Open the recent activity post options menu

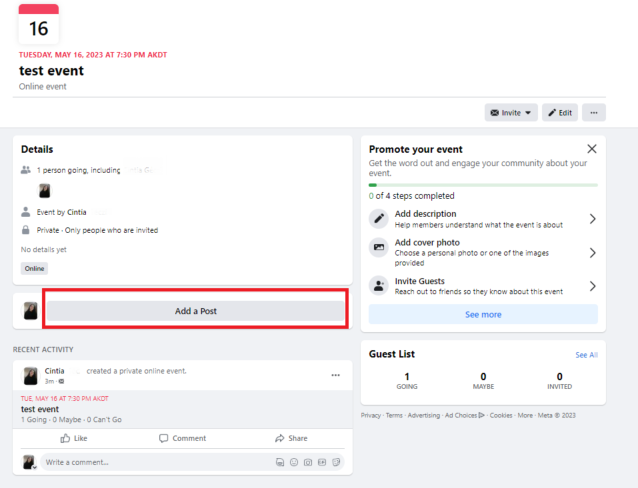335,375
